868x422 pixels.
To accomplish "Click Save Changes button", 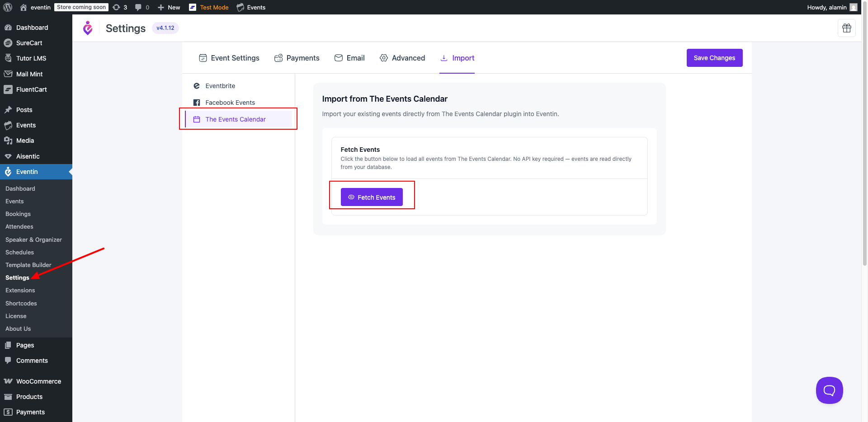I will pyautogui.click(x=714, y=58).
